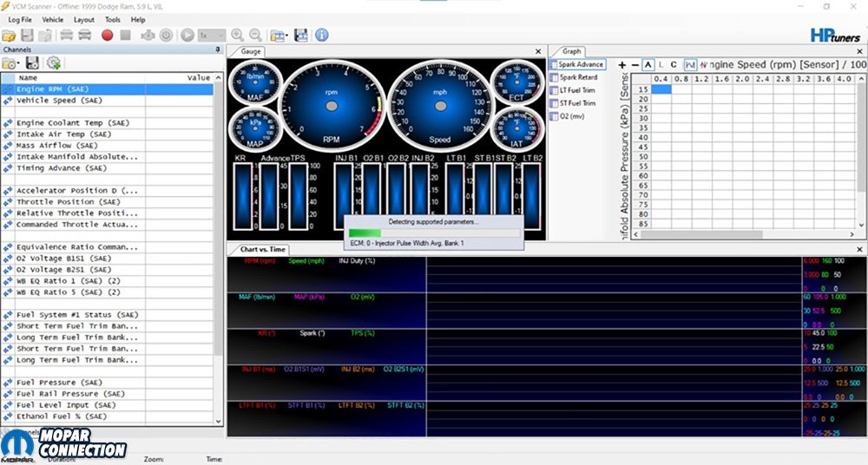Click the red record logging button
868x465 pixels.
108,36
